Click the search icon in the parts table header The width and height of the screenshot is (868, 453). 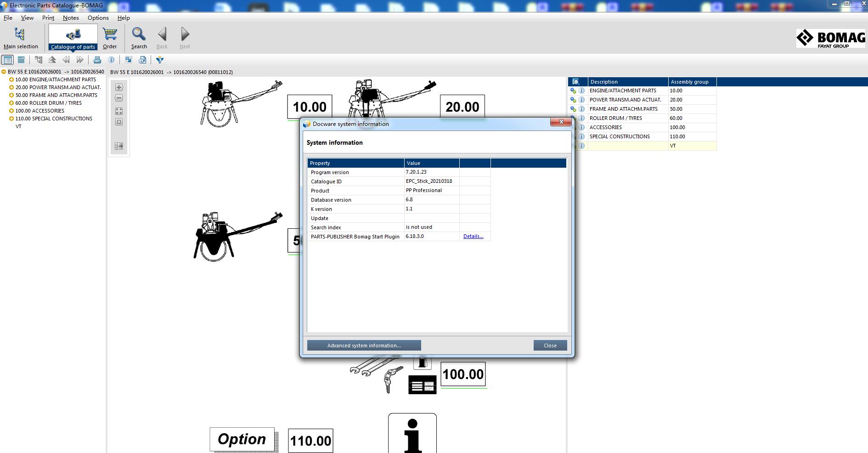coord(576,82)
